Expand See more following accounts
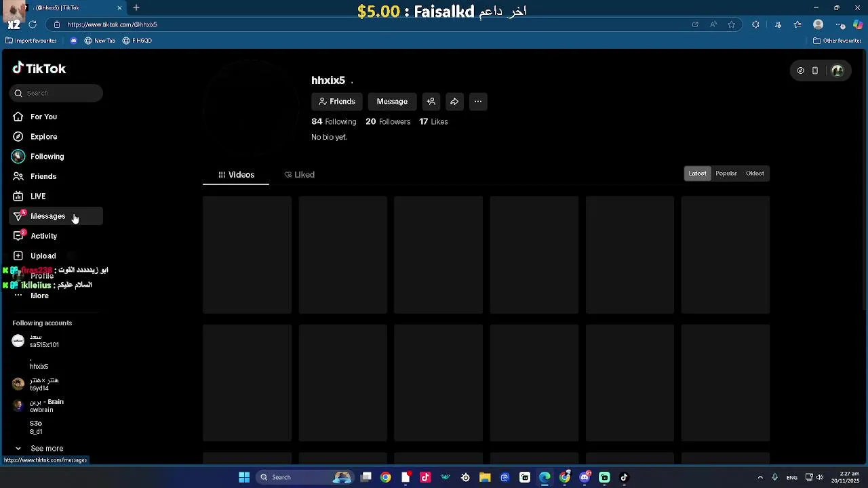Viewport: 868px width, 488px height. pos(39,448)
